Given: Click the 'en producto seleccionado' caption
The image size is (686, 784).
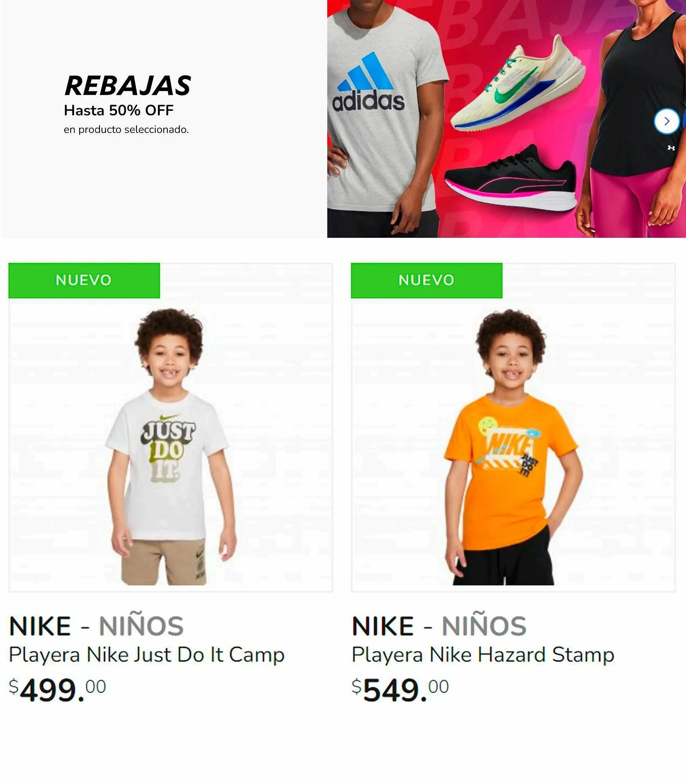Looking at the screenshot, I should pyautogui.click(x=126, y=130).
